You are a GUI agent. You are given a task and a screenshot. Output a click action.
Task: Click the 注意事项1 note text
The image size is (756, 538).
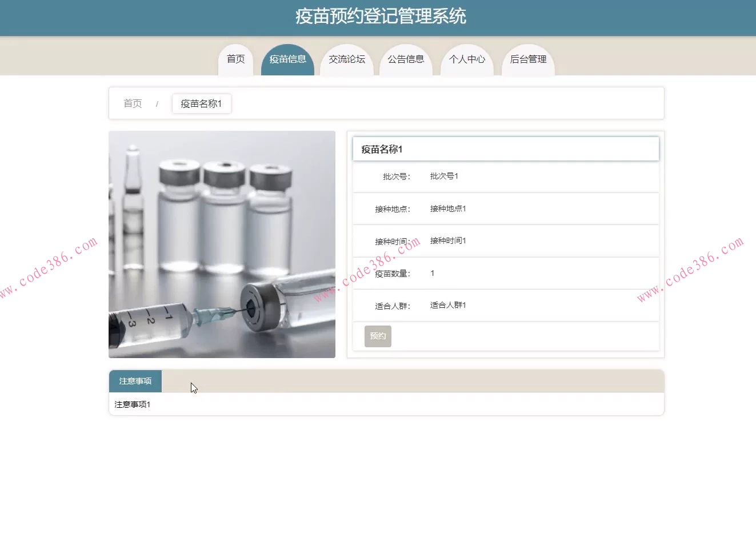[x=131, y=404]
